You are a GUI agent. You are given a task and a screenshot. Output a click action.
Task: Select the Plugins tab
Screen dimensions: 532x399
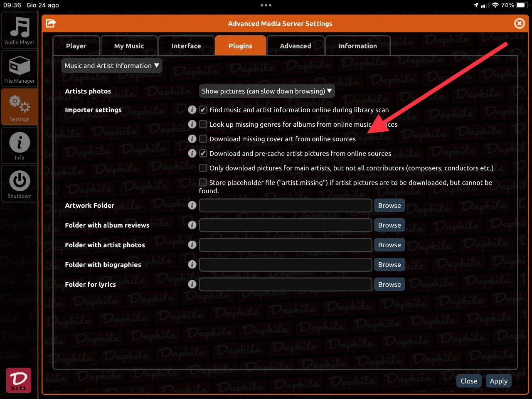coord(240,46)
